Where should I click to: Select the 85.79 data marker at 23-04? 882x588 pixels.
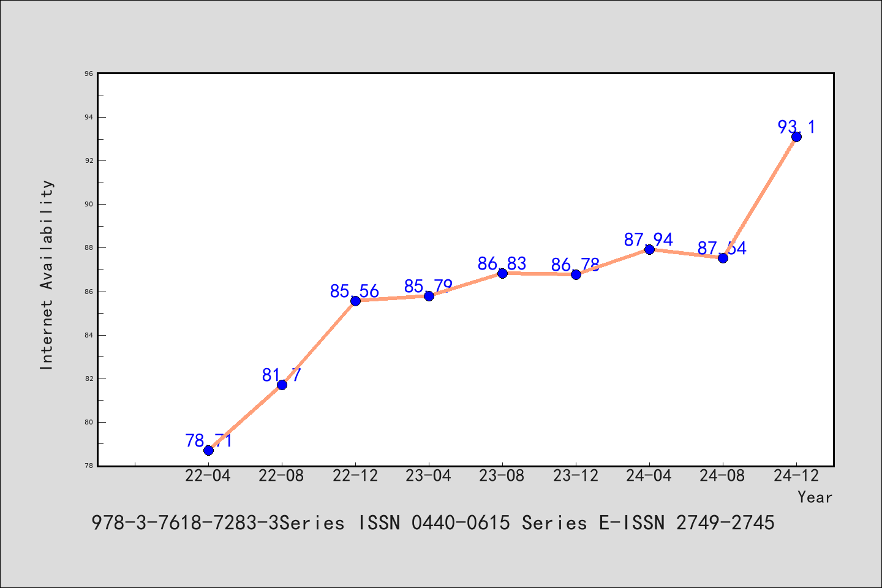tap(429, 296)
